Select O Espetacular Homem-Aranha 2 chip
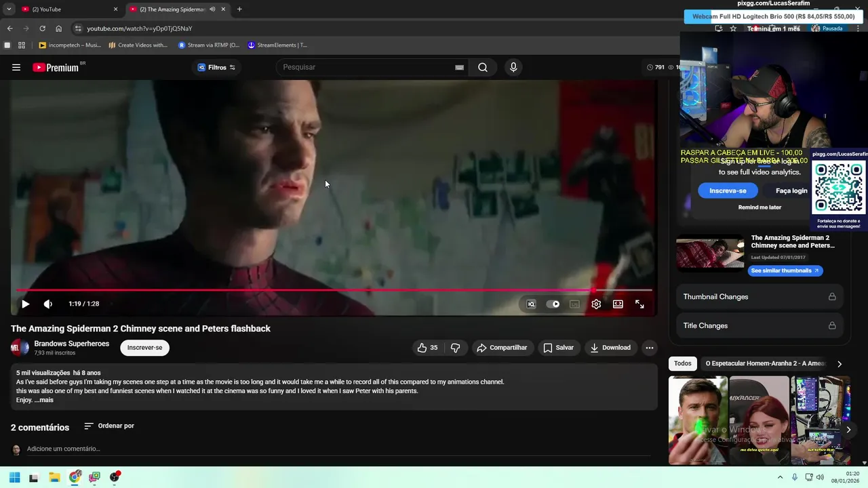Screen dimensions: 868x488 point(765,363)
